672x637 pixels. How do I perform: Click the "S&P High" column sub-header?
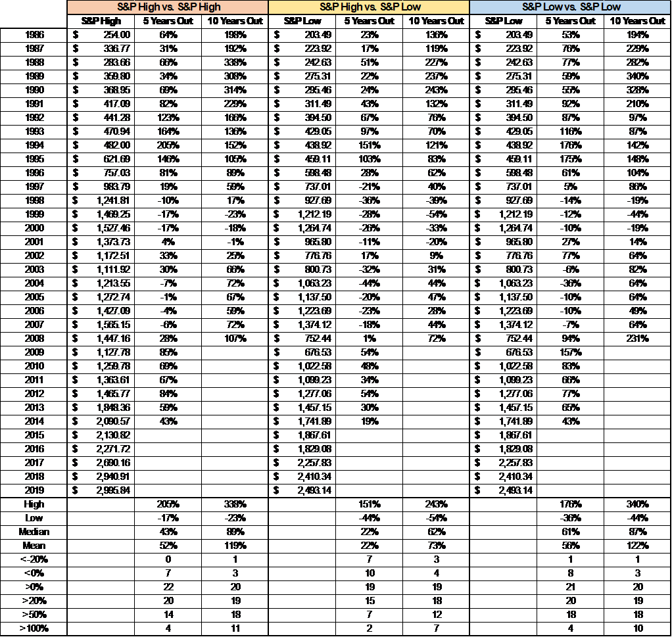tap(101, 21)
